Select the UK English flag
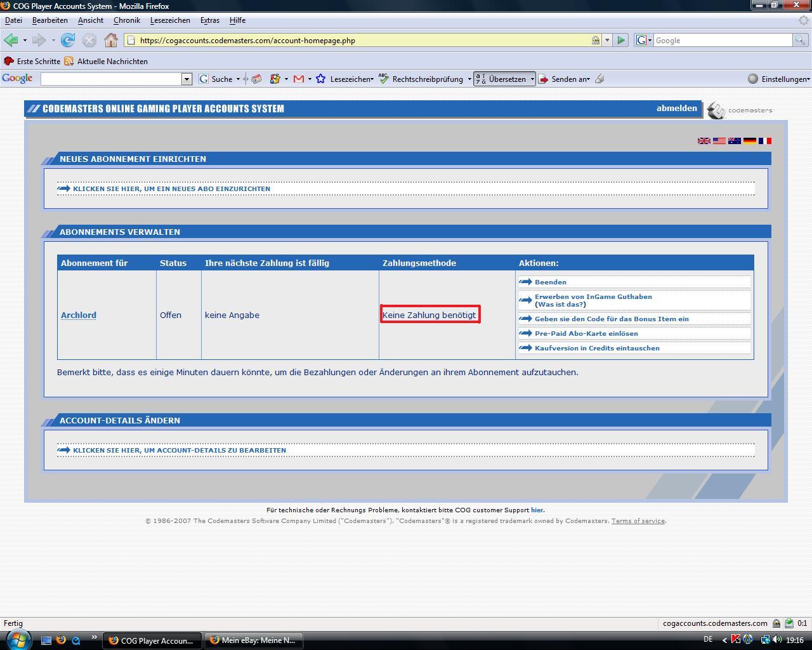This screenshot has width=812, height=650. 704,141
